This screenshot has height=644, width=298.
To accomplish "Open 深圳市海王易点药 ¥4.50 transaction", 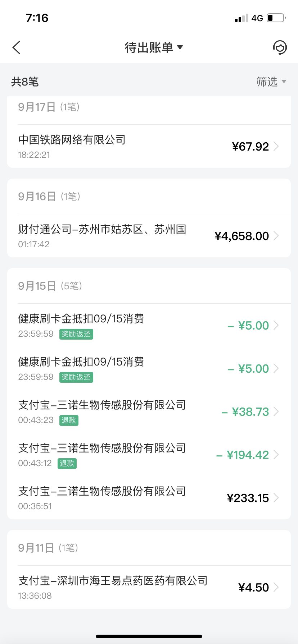I will point(149,587).
